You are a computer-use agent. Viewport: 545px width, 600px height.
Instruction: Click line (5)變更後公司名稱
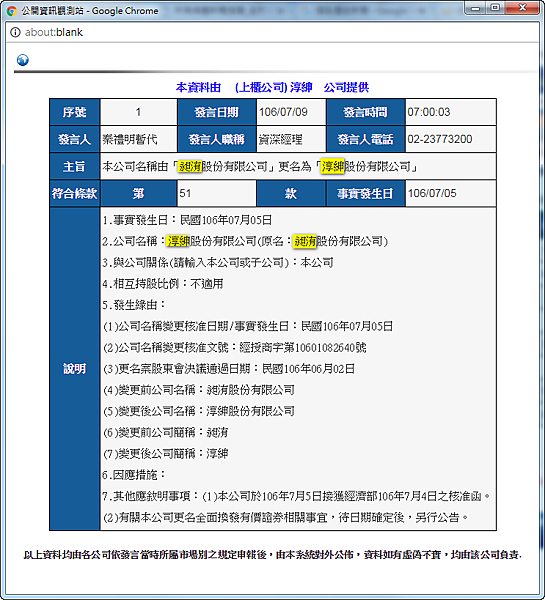[199, 411]
